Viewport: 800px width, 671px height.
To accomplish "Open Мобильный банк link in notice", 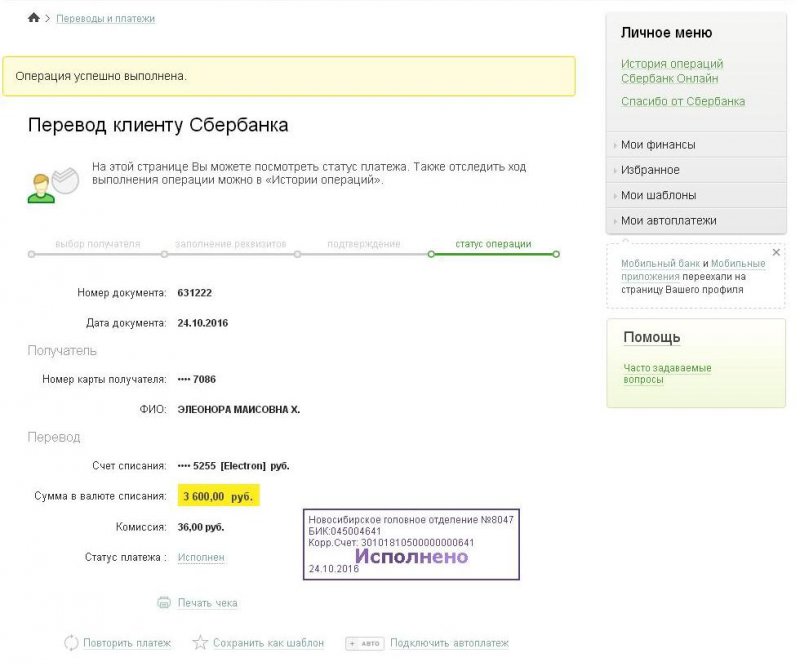I will 660,263.
